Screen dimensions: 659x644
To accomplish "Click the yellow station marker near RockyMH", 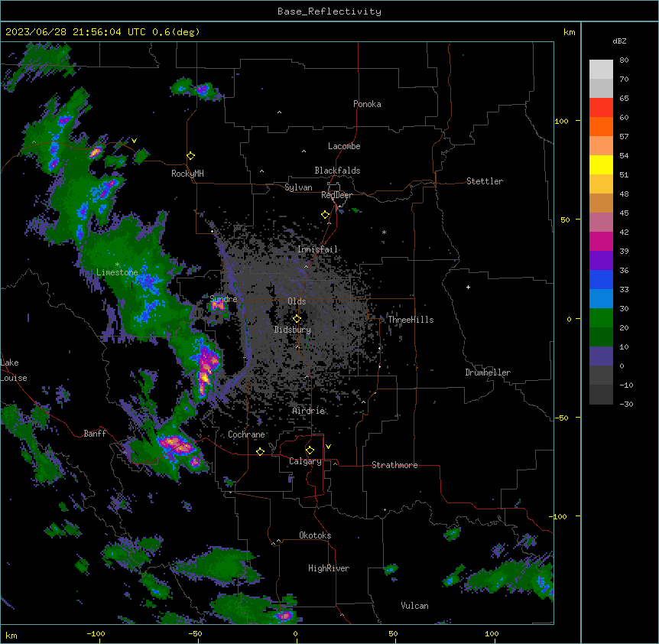I will (191, 156).
